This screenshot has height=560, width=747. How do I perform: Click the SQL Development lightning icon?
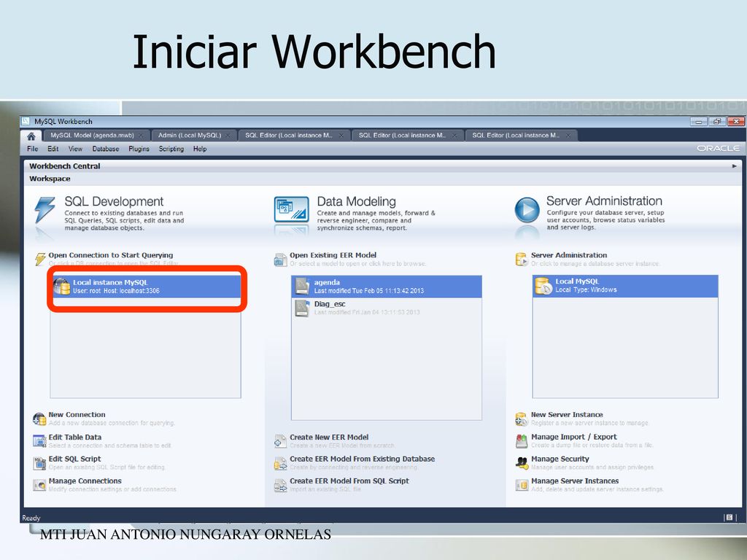[44, 210]
